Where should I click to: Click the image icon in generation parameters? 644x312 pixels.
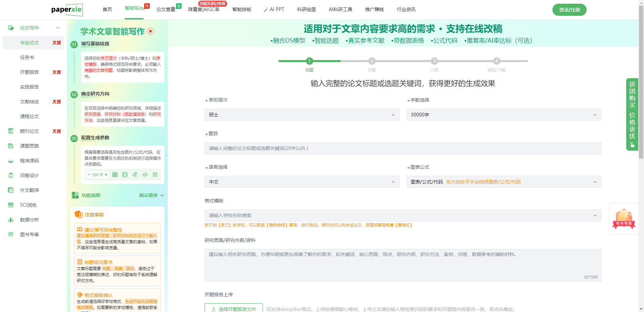(x=125, y=174)
